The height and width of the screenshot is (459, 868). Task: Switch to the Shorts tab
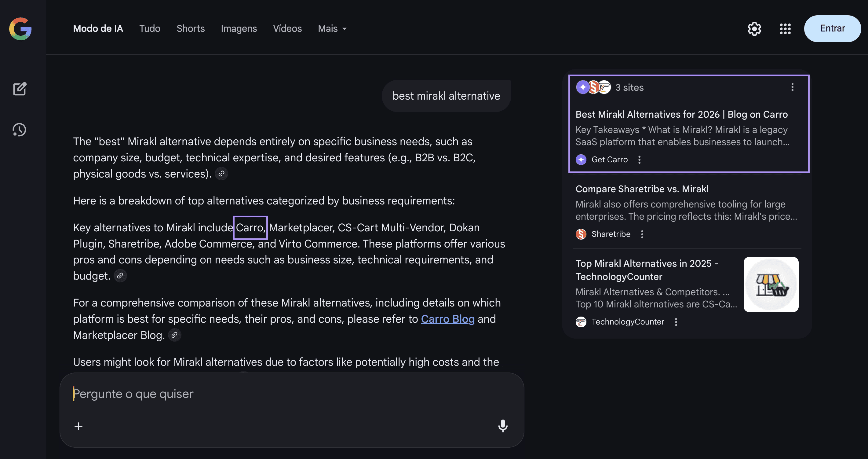tap(191, 29)
